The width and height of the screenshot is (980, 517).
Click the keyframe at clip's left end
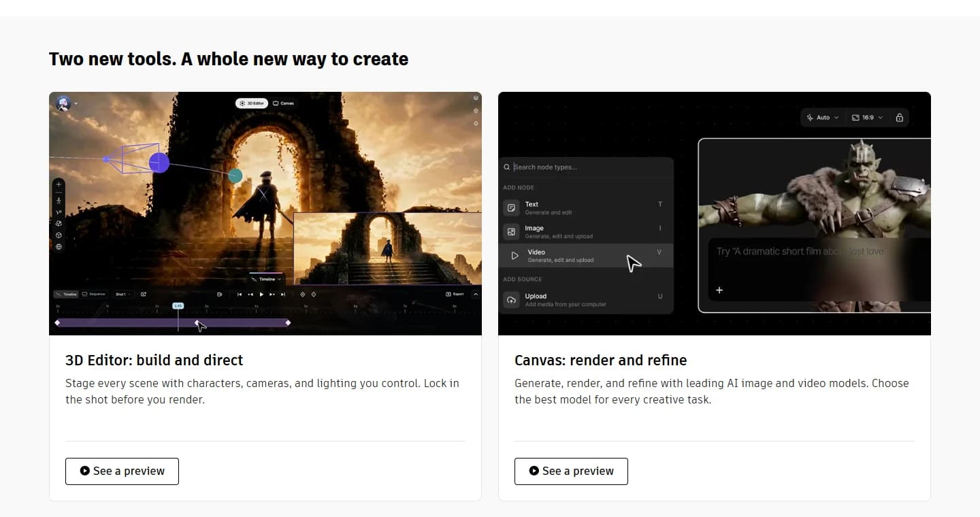tap(57, 322)
